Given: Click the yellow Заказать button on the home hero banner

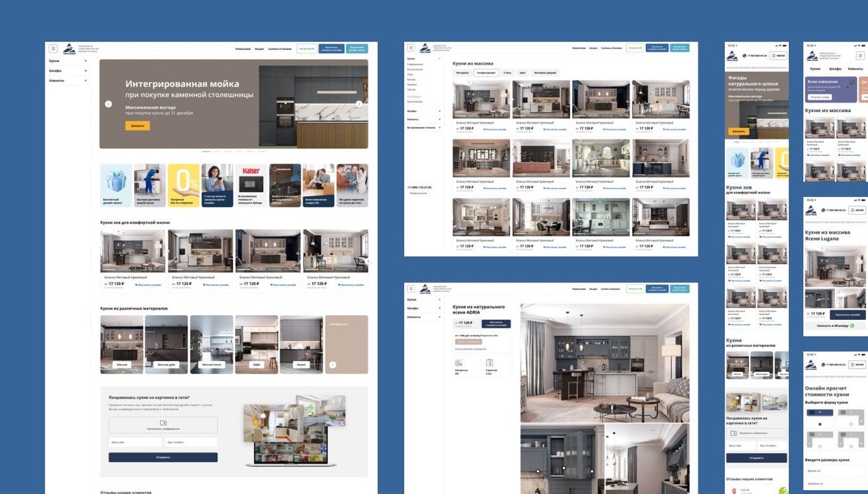Looking at the screenshot, I should tap(137, 126).
